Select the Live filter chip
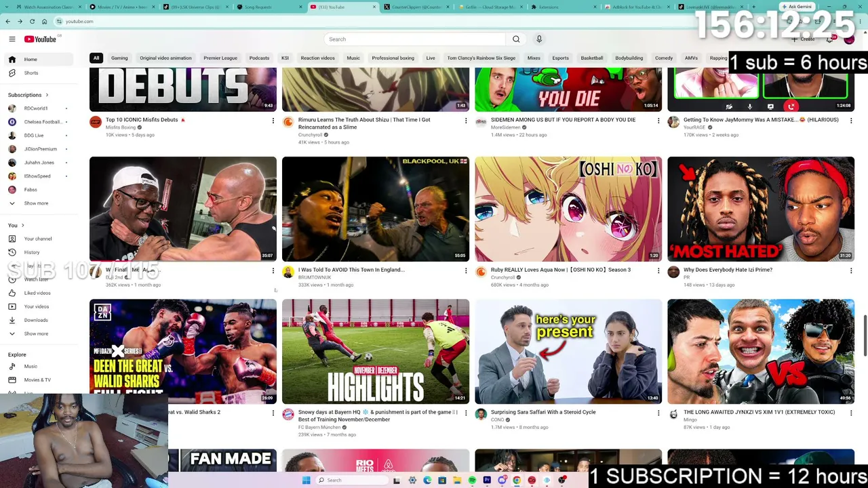868x488 pixels. click(x=431, y=58)
